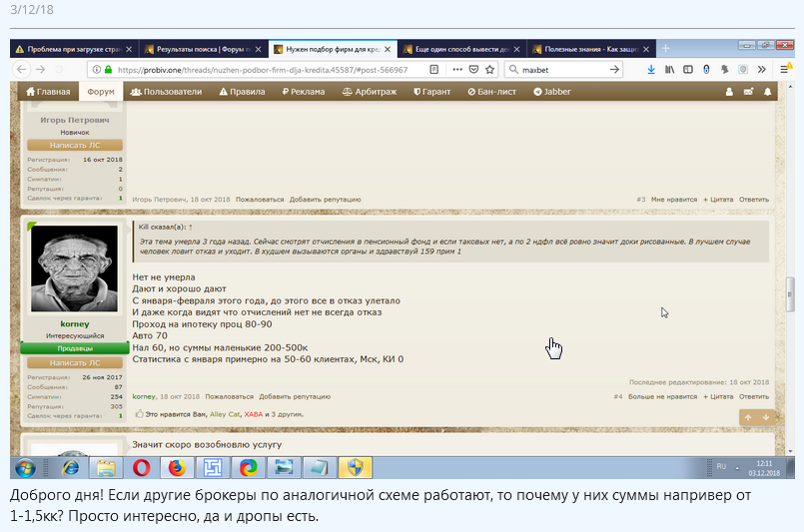This screenshot has width=804, height=532.
Task: Click the Firefox back arrow button
Action: [x=22, y=70]
